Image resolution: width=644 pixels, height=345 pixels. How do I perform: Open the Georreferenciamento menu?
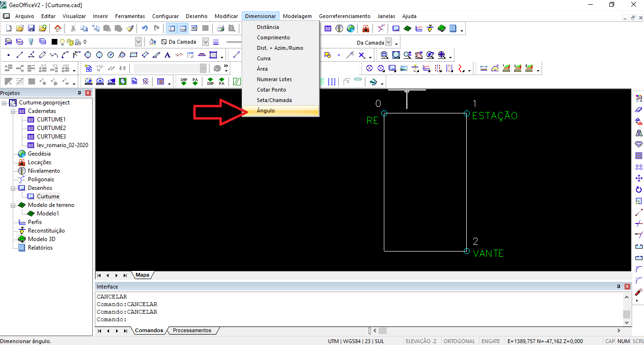345,16
